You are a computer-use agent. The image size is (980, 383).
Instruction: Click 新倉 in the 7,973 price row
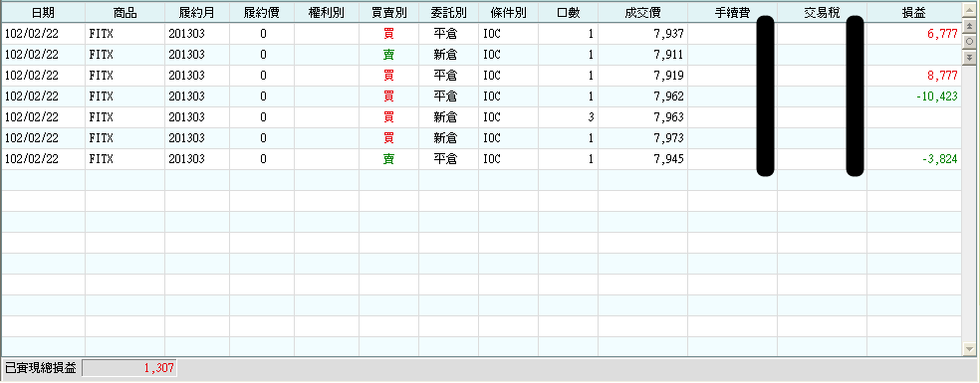445,138
